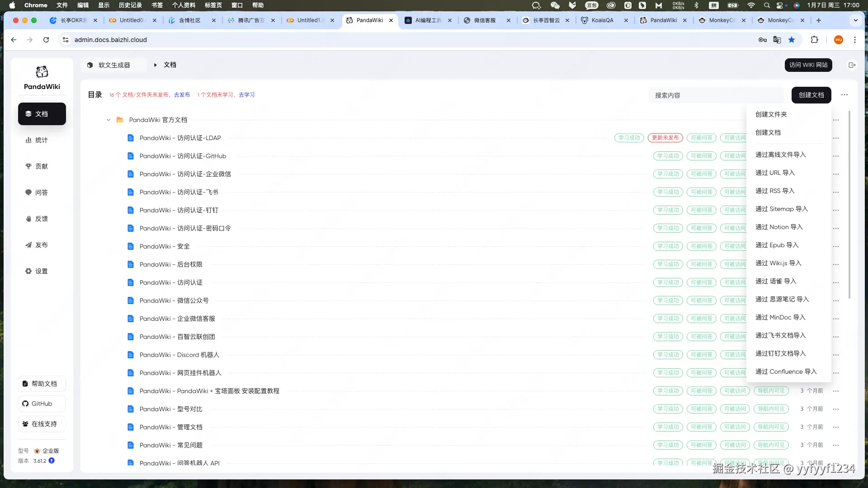This screenshot has width=868, height=488.
Task: Choose 通过 MinDoc 导入
Action: [x=789, y=317]
